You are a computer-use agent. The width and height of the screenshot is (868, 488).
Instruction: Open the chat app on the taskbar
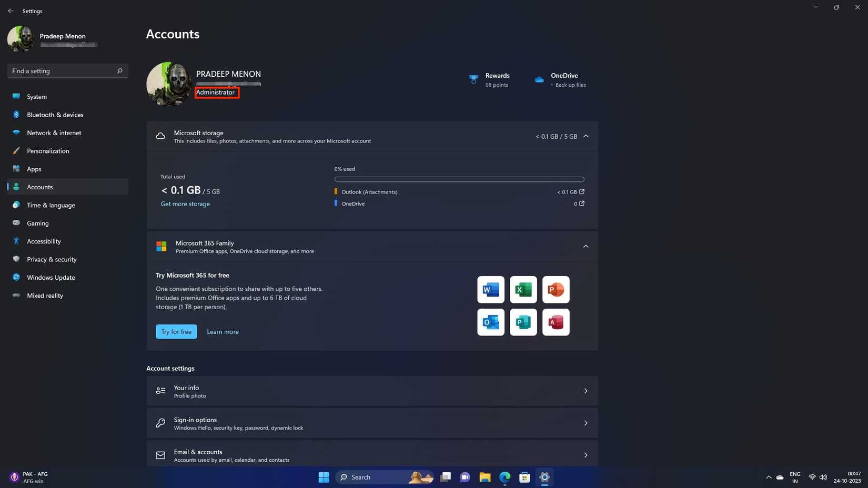[x=465, y=477]
